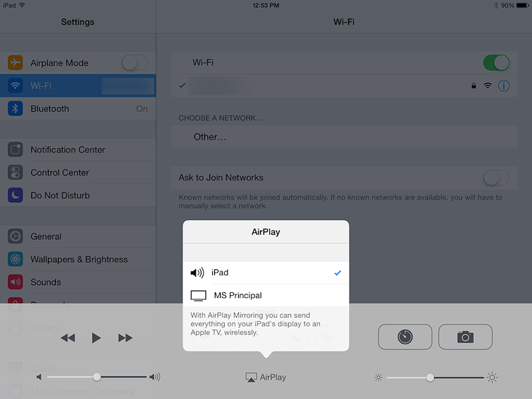Tap the rewind control in Control Center
532x399 pixels.
pos(68,337)
